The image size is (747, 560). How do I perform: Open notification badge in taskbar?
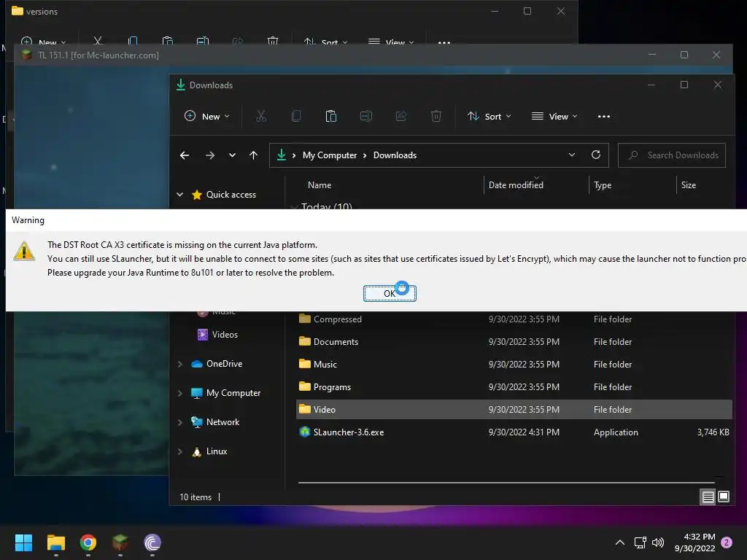click(727, 542)
